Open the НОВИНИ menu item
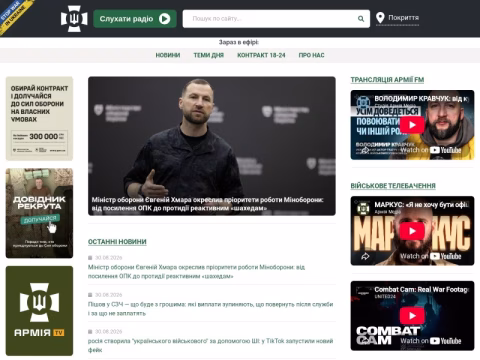This screenshot has height=360, width=480. [x=168, y=55]
